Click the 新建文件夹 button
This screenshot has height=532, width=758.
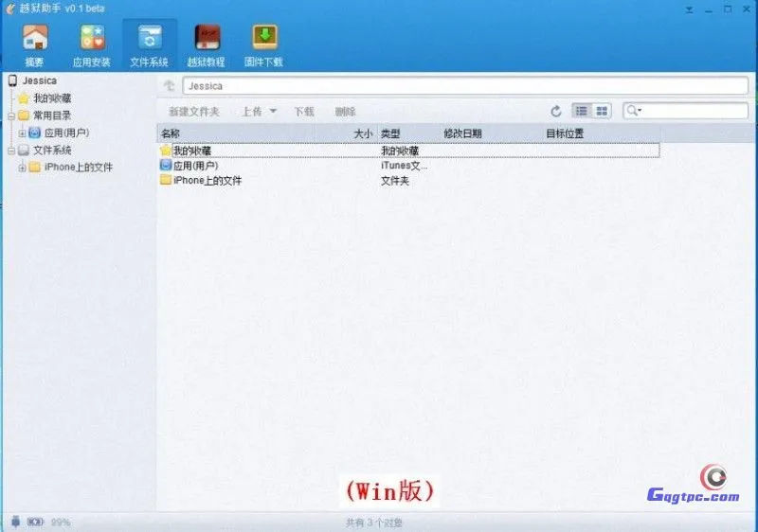194,112
